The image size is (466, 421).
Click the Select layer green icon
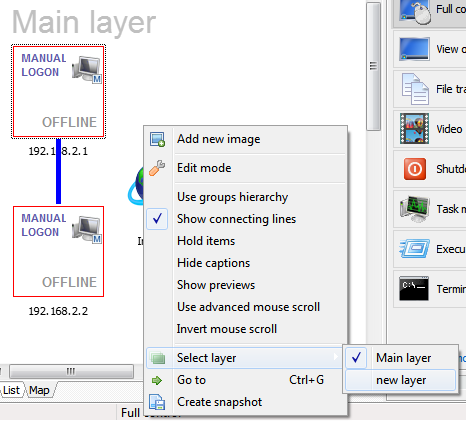tap(158, 358)
